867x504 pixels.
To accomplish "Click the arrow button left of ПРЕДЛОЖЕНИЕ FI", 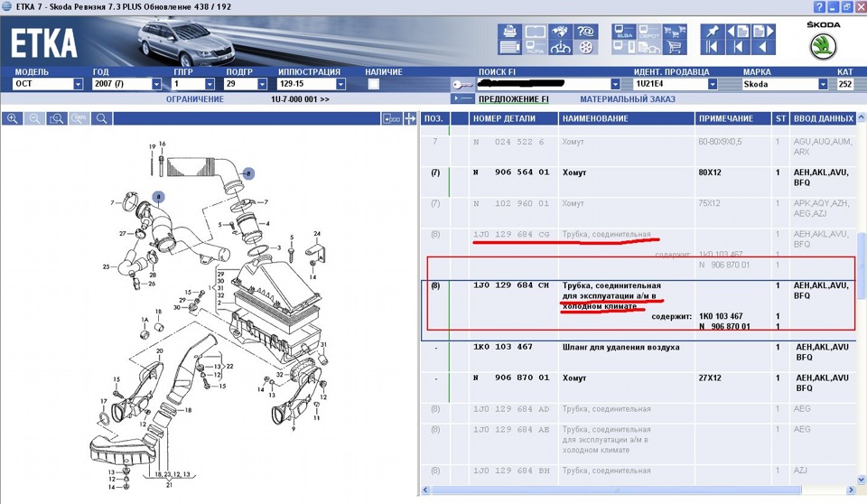I will tap(462, 99).
